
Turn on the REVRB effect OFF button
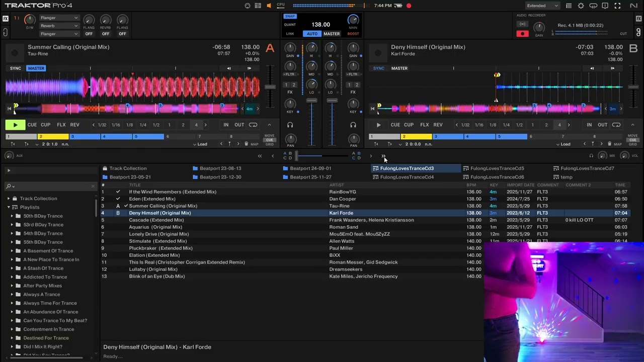[x=106, y=34]
